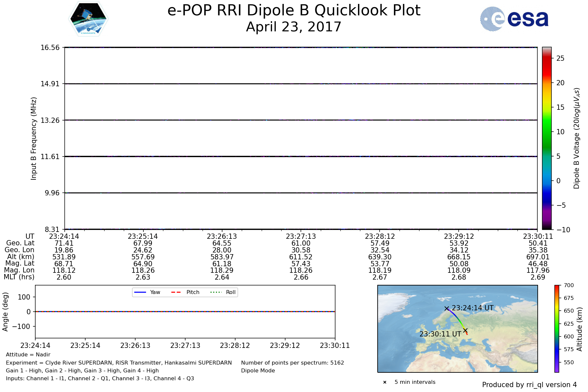The width and height of the screenshot is (588, 392).
Task: Click the 23:27:13 UT tick under the spectrogram
Action: (x=301, y=236)
